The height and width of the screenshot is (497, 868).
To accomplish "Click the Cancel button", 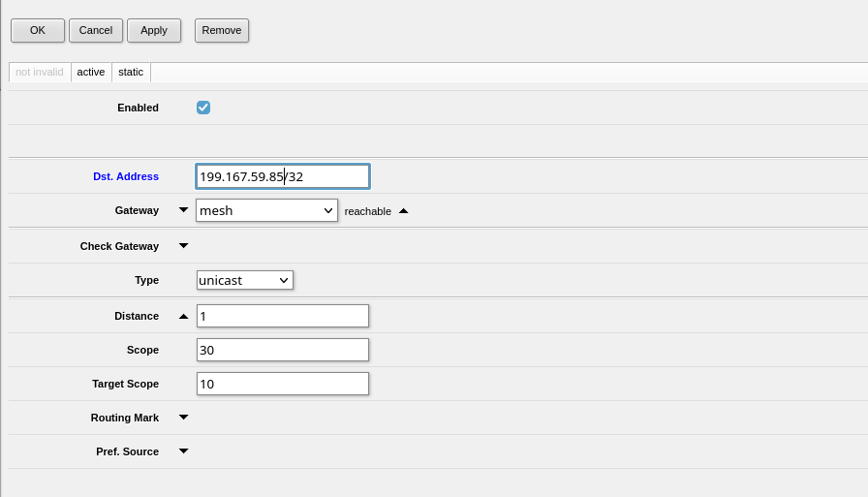I will [x=96, y=30].
